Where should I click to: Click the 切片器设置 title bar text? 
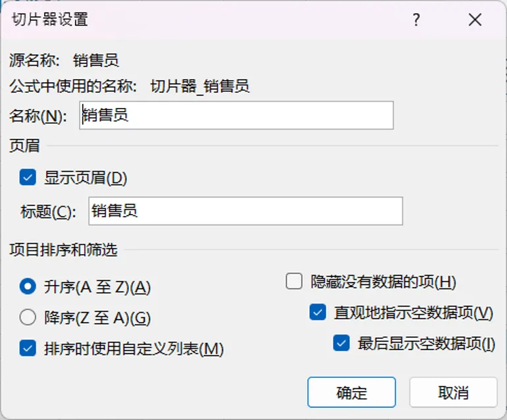(50, 19)
